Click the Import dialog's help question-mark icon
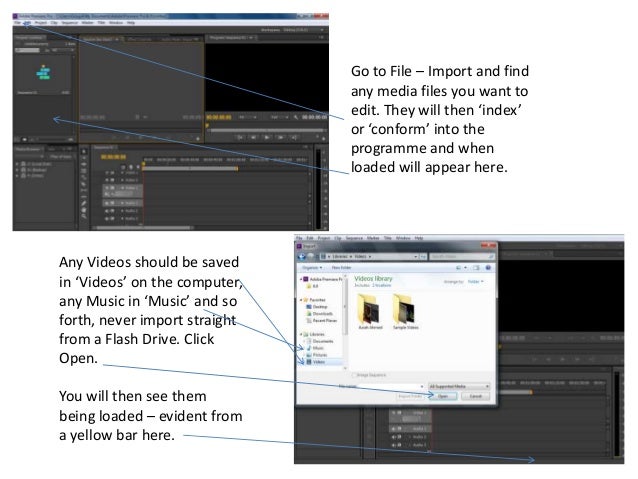Screen dimensions: 638x479 (487, 270)
